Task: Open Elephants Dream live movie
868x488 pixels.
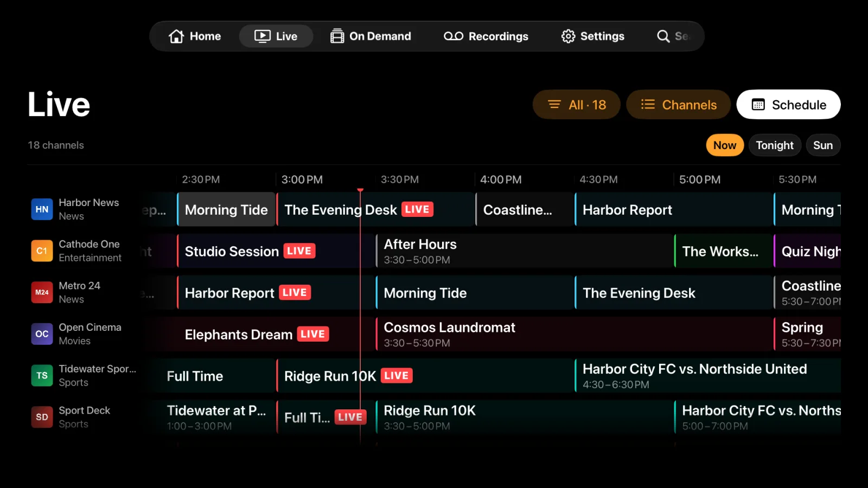Action: 259,334
